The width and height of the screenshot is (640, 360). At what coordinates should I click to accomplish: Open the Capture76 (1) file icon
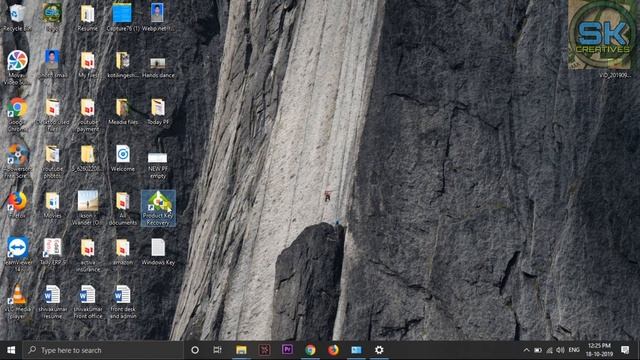click(122, 18)
